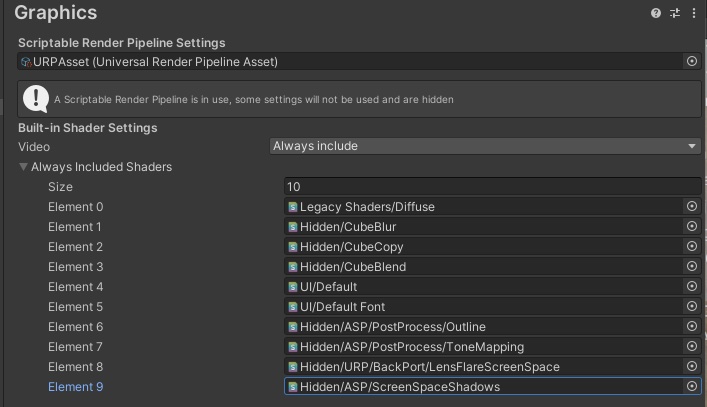The height and width of the screenshot is (407, 707).
Task: Collapse the Always Included Shaders list
Action: click(x=24, y=167)
